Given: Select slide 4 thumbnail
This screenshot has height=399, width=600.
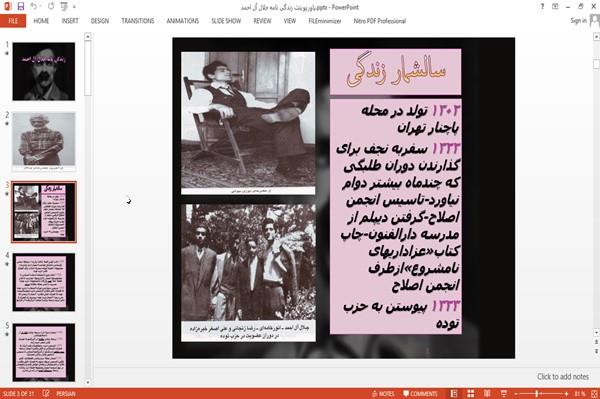Looking at the screenshot, I should (44, 282).
